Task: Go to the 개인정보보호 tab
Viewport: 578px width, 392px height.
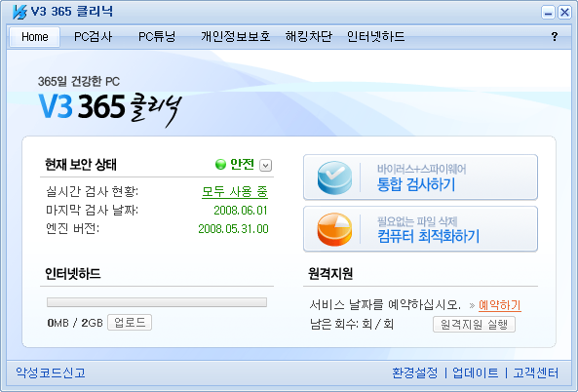Action: coord(236,37)
